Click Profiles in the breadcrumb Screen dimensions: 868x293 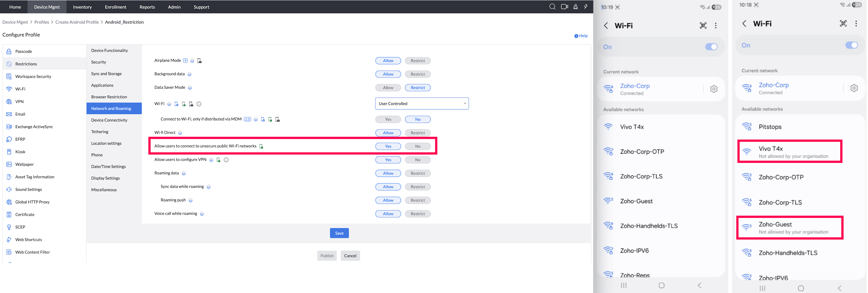(41, 22)
